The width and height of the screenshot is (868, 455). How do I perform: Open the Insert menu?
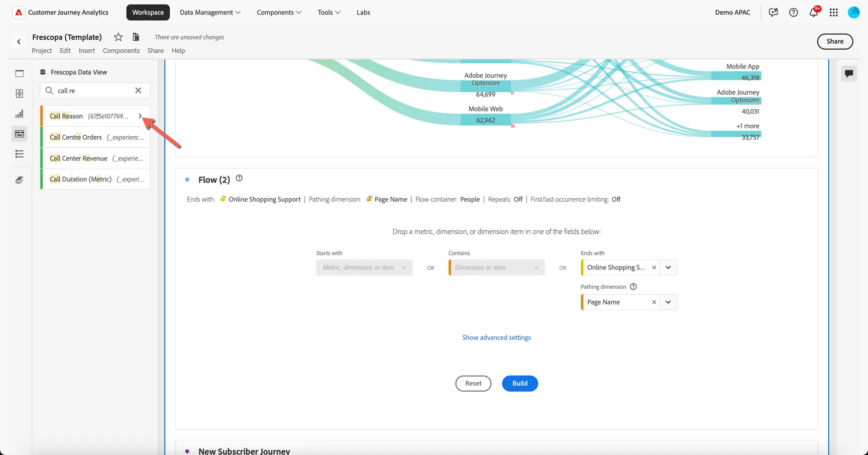[x=86, y=51]
